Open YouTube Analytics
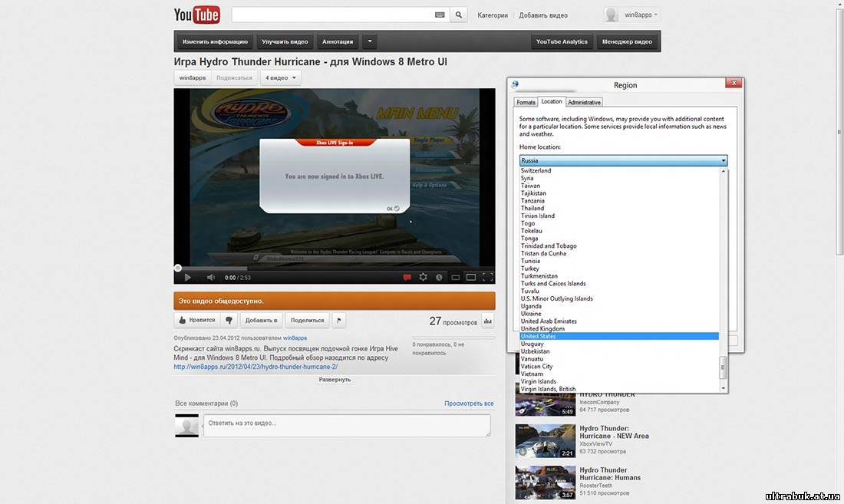This screenshot has width=844, height=504. pyautogui.click(x=562, y=41)
